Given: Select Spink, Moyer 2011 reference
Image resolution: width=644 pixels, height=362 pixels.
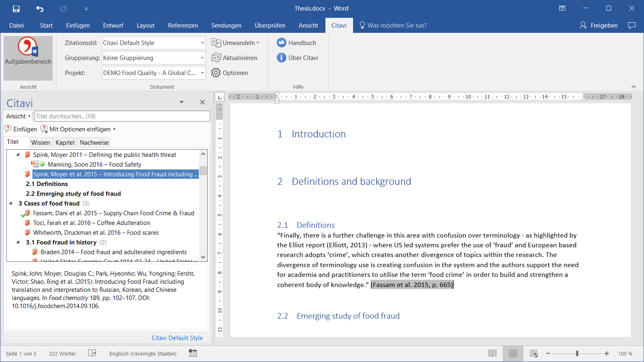Looking at the screenshot, I should [105, 155].
